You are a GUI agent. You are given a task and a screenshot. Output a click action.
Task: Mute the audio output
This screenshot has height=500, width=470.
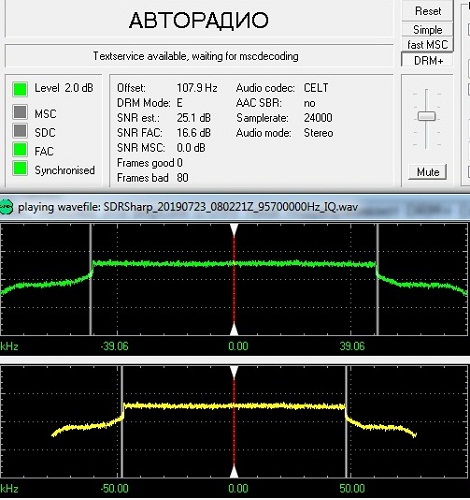[x=428, y=172]
